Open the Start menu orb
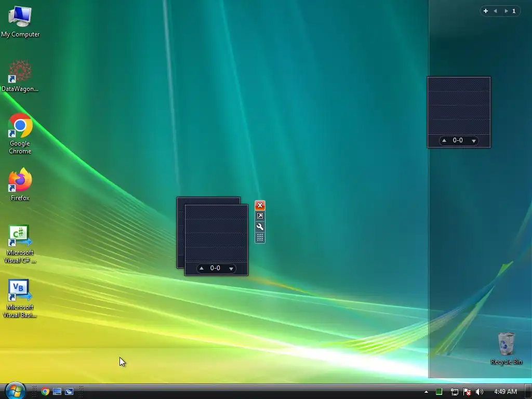 [15, 391]
